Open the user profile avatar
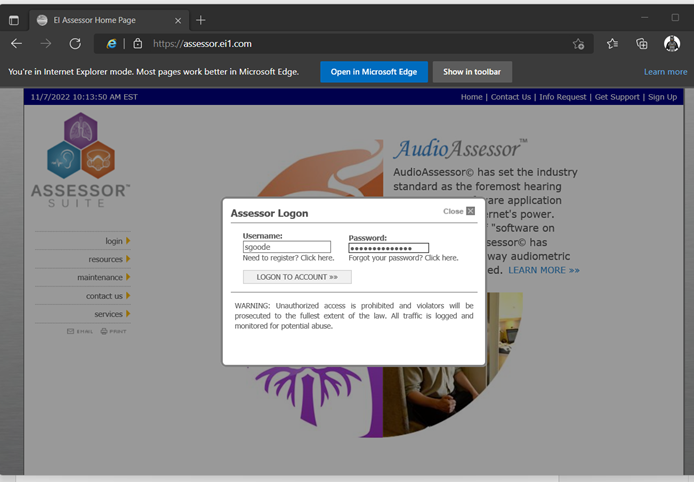This screenshot has width=694, height=482. (x=672, y=43)
